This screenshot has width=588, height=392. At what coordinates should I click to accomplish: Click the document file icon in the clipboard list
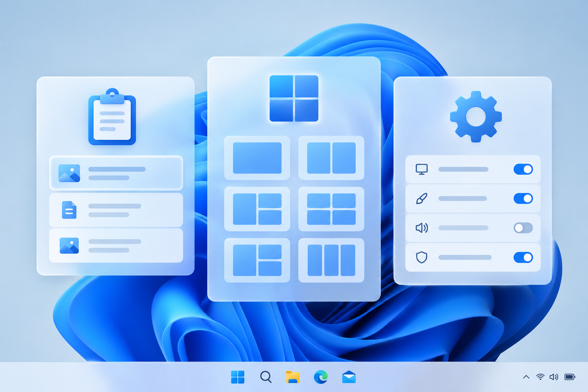(x=69, y=210)
